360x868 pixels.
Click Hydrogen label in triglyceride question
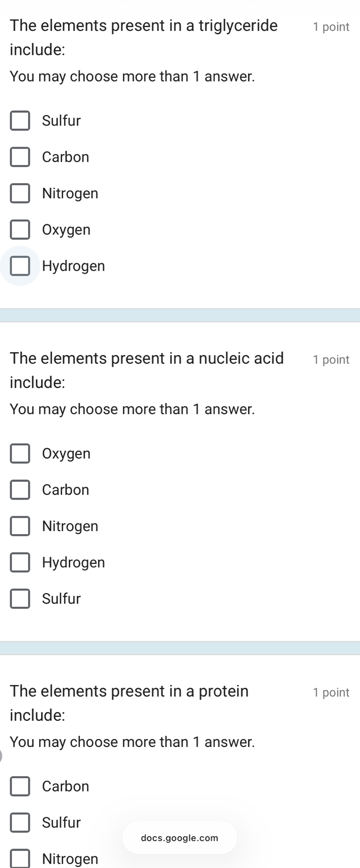74,266
